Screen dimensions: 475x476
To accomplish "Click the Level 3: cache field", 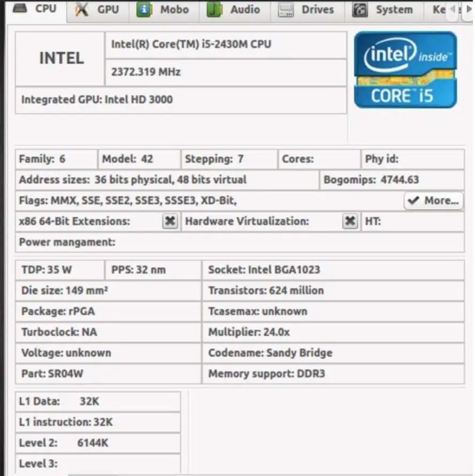I will tap(98, 464).
